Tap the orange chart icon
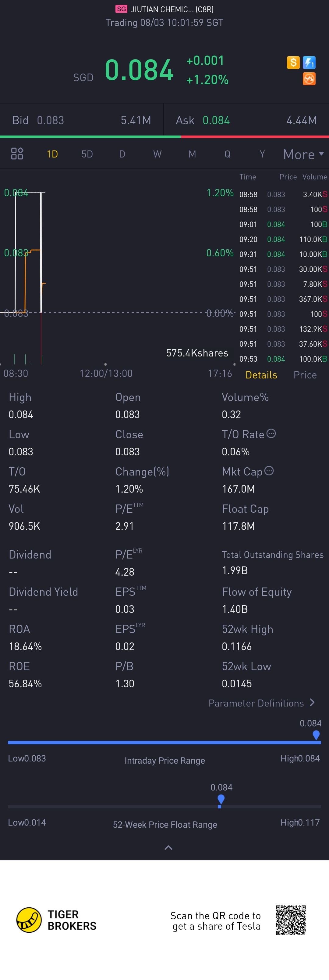This screenshot has width=329, height=980. (309, 79)
